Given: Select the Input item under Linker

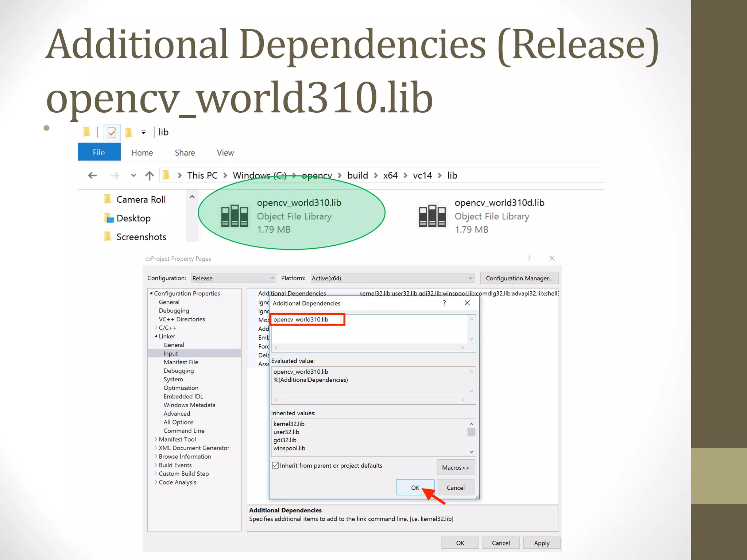Looking at the screenshot, I should click(x=171, y=354).
